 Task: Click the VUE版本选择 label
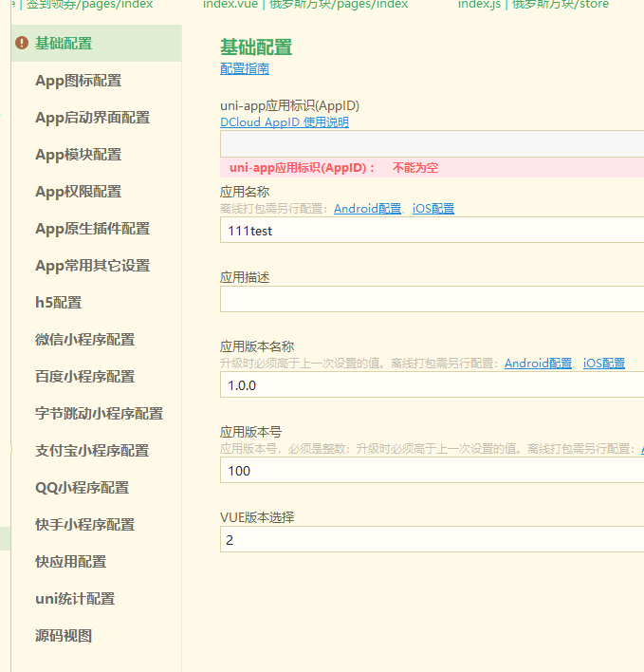pos(257,517)
